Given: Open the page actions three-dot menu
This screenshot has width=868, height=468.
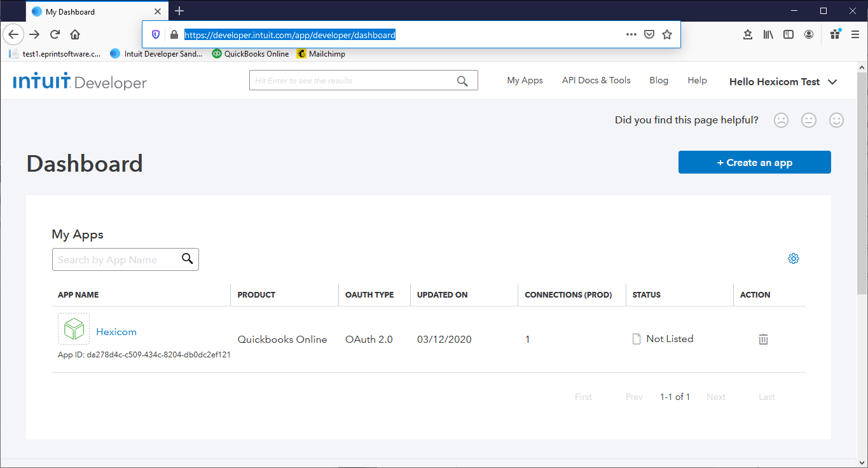Looking at the screenshot, I should (x=631, y=35).
